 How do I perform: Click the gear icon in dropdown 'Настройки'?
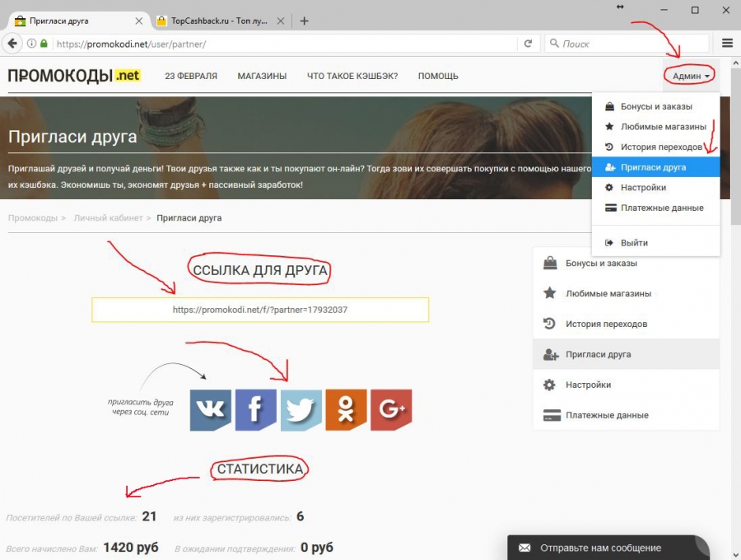609,188
